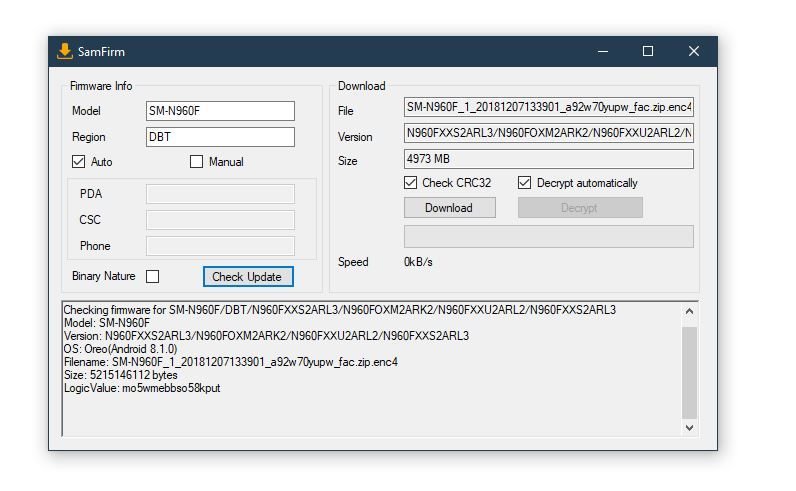The width and height of the screenshot is (796, 491).
Task: Toggle Decrypt automatically checkbox
Action: pos(524,183)
